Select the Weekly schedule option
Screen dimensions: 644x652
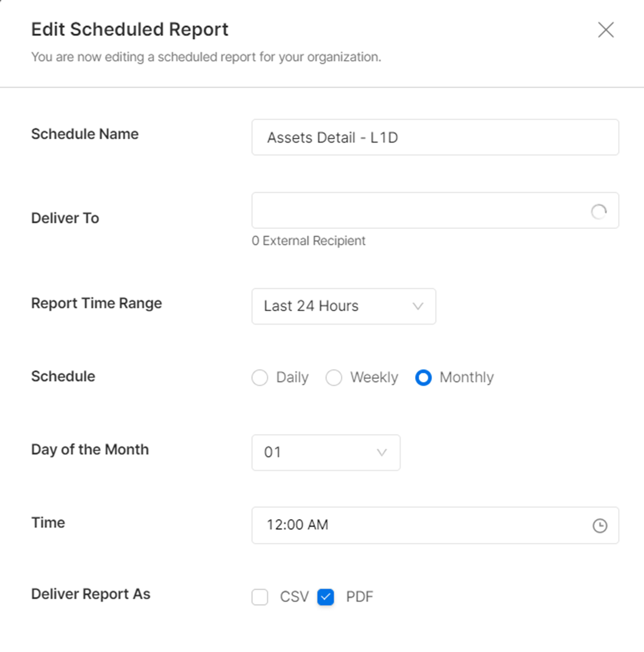point(333,378)
